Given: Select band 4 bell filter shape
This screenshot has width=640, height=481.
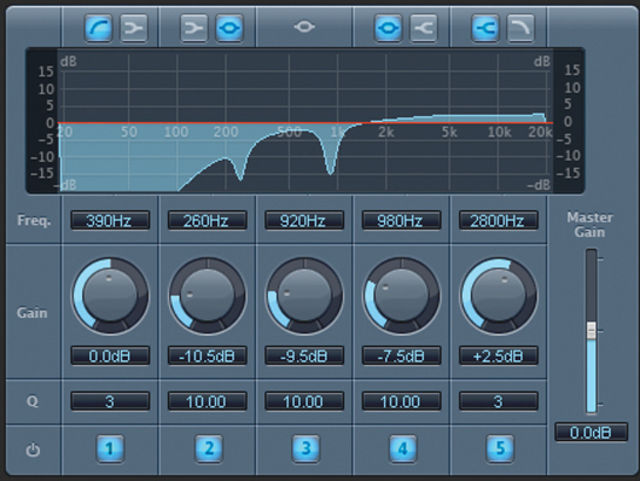Looking at the screenshot, I should pyautogui.click(x=388, y=28).
